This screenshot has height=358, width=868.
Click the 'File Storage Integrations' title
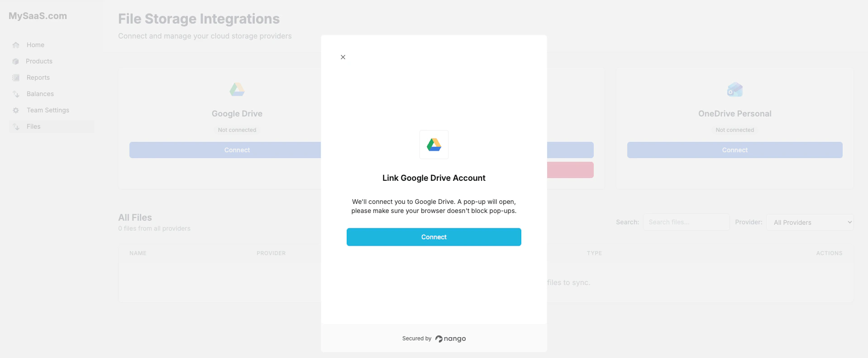(x=199, y=19)
